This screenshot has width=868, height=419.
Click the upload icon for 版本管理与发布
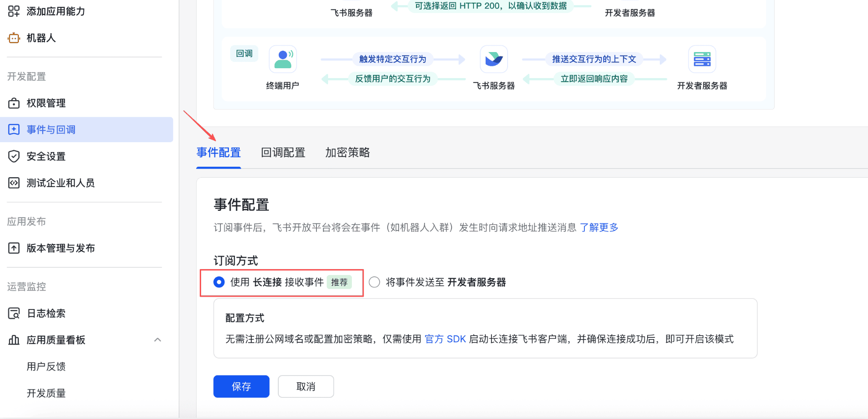click(x=14, y=248)
